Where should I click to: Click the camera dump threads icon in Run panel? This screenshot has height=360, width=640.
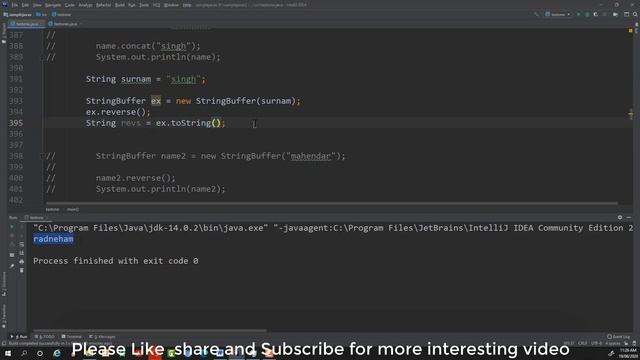12,244
